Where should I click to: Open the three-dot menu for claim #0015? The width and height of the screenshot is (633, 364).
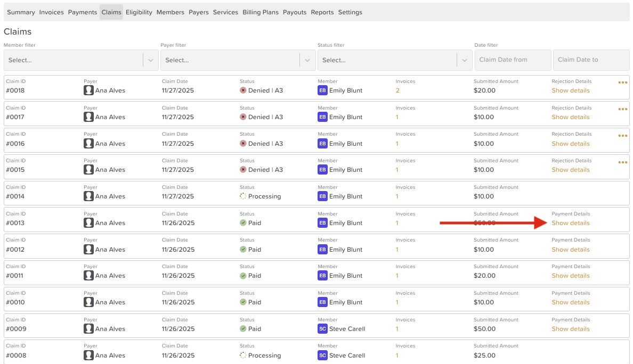(x=622, y=163)
